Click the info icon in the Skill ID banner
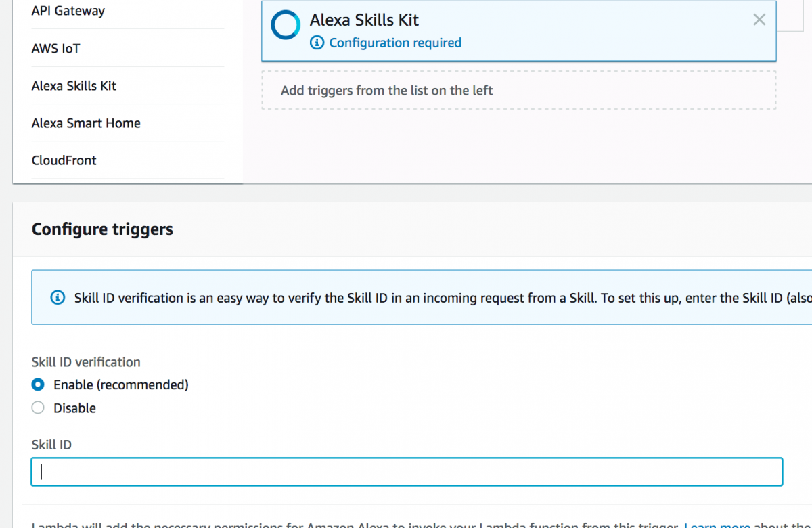Screen dimensions: 812x528 [x=58, y=297]
